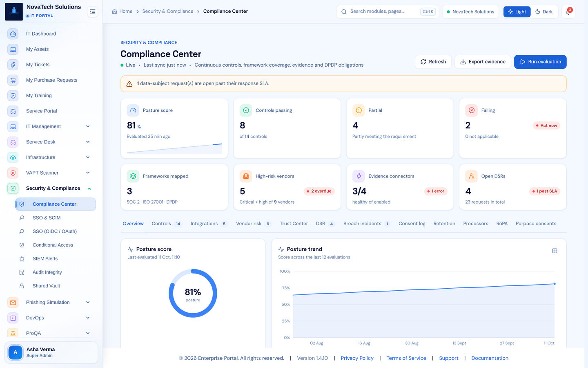The width and height of the screenshot is (588, 368).
Task: Click the latest posture trend data point
Action: pos(555,284)
